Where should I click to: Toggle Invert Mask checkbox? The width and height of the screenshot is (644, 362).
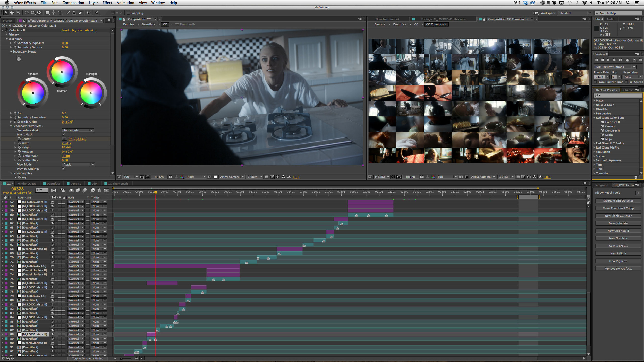pos(63,134)
